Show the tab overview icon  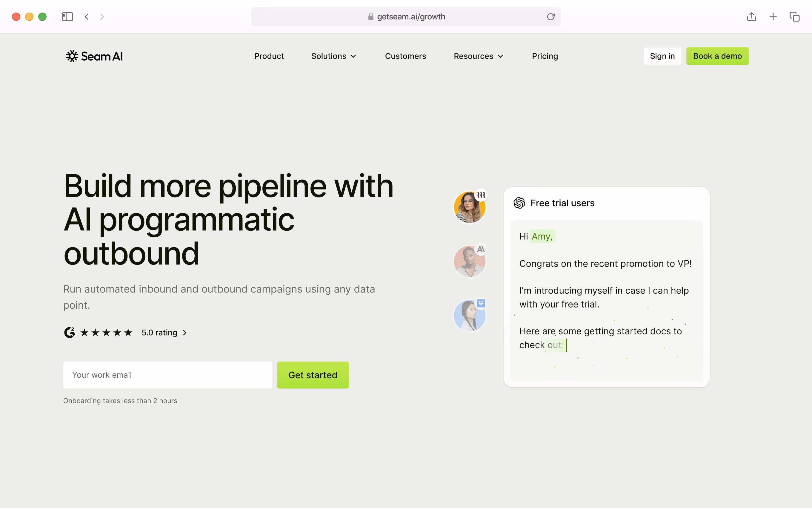(x=795, y=16)
